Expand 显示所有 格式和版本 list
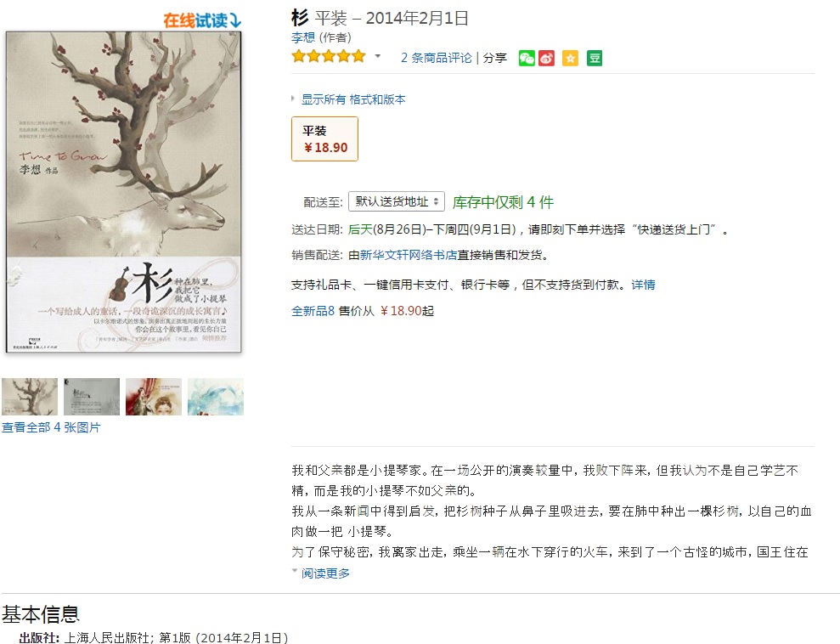 pos(353,99)
